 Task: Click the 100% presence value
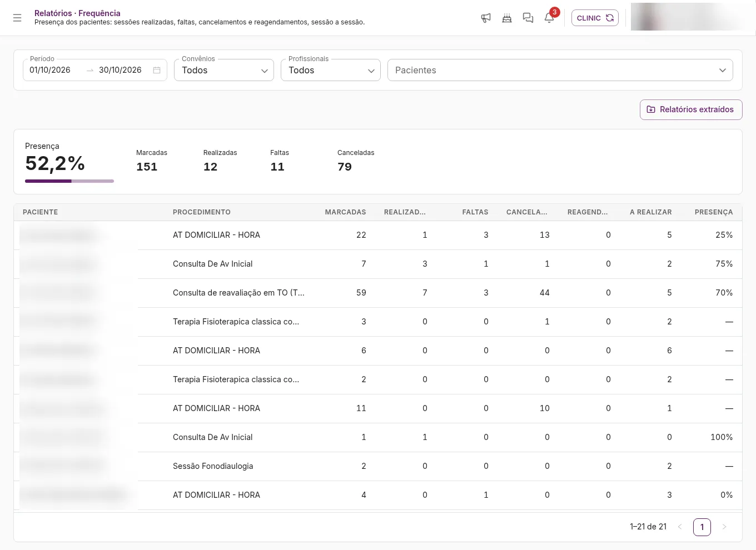[722, 437]
